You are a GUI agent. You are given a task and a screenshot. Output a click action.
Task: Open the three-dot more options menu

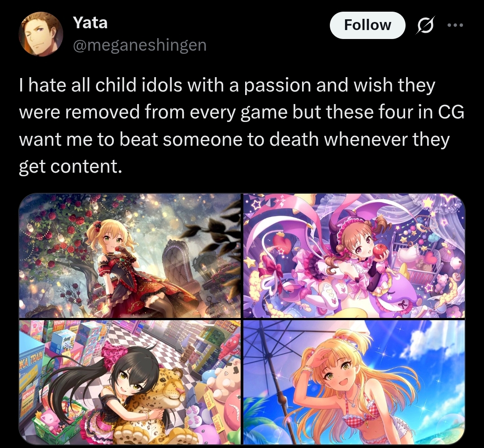[455, 25]
